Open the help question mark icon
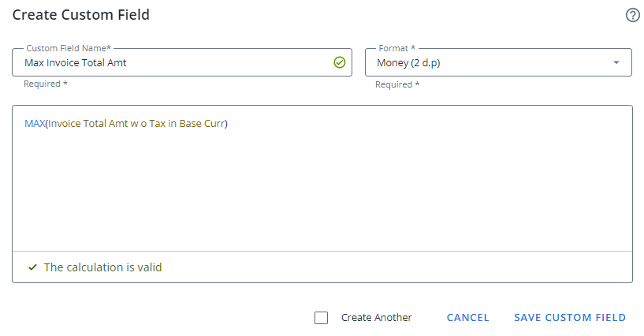 (632, 15)
